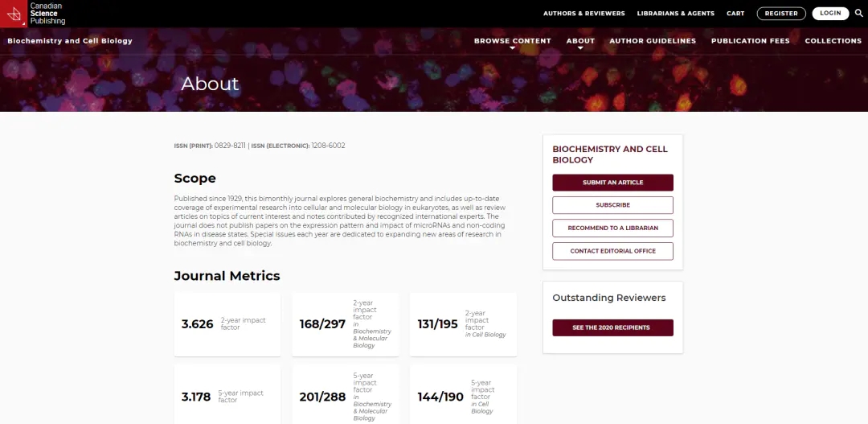Open the Cart link

point(735,14)
